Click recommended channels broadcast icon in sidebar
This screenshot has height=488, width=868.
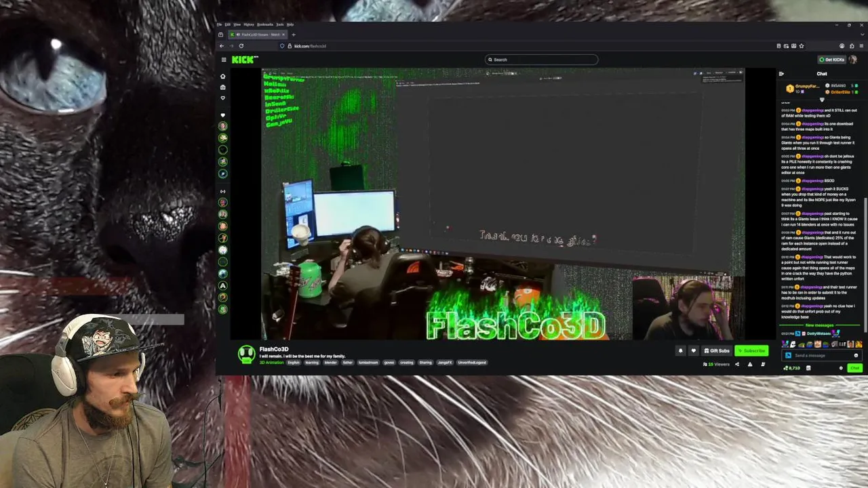click(x=222, y=191)
